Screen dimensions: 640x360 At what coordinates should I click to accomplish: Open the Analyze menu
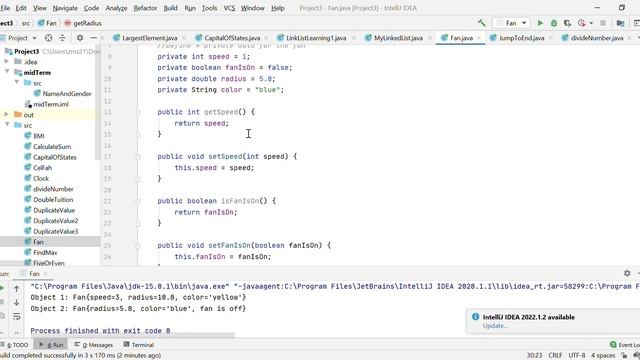point(116,8)
